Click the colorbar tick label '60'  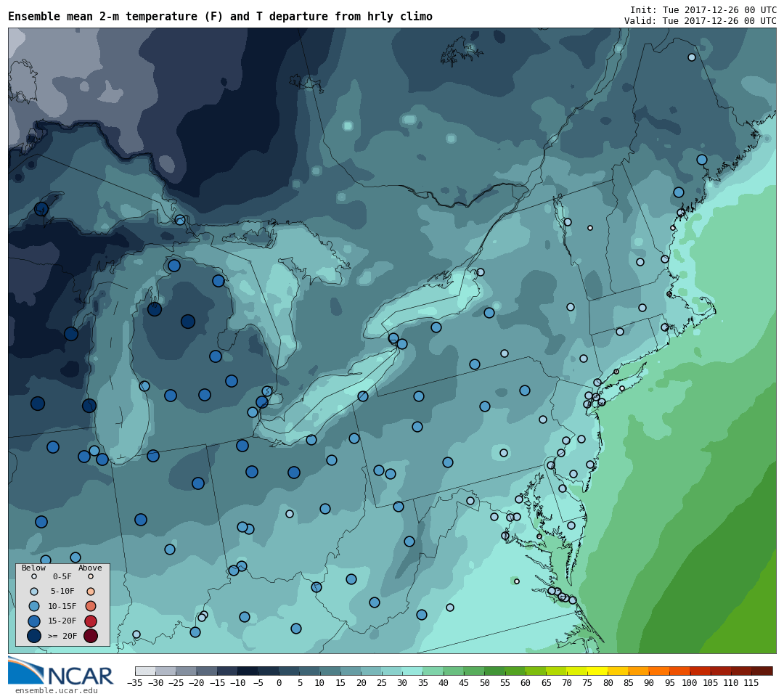[x=526, y=682]
